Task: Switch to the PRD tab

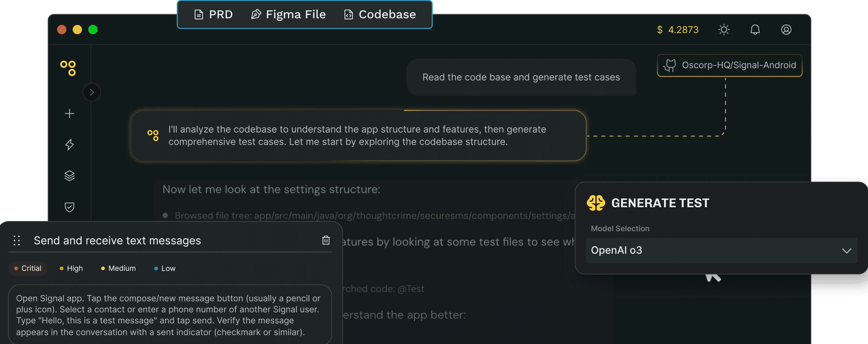Action: click(x=214, y=15)
